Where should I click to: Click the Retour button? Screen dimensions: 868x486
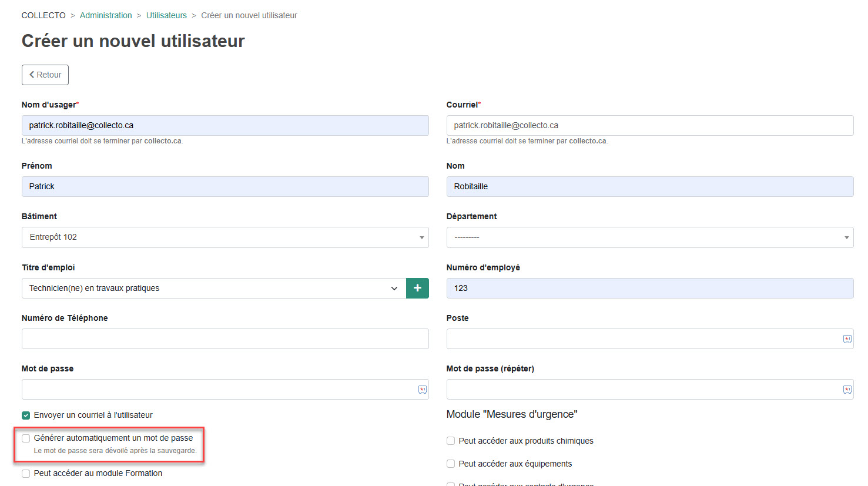45,75
